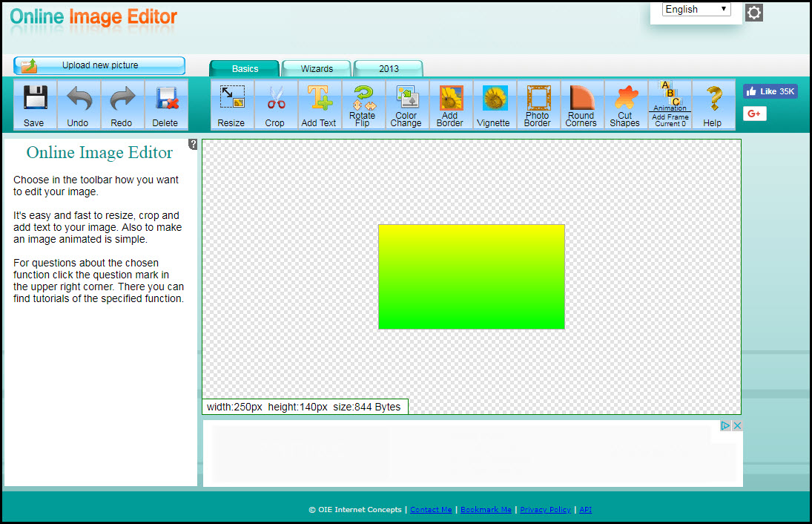Click the Facebook Like button

click(770, 91)
